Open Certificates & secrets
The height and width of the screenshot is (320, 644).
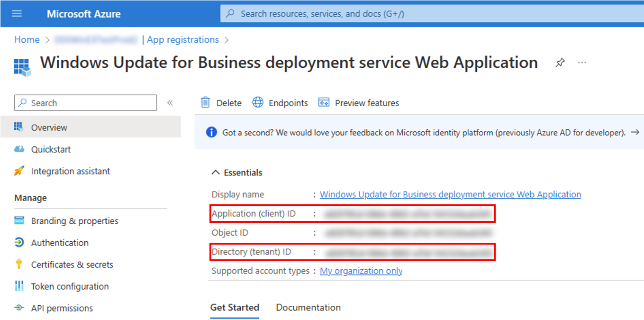click(x=72, y=265)
